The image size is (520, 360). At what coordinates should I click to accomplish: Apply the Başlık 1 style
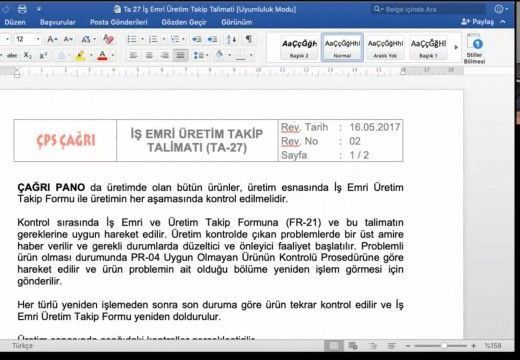428,47
